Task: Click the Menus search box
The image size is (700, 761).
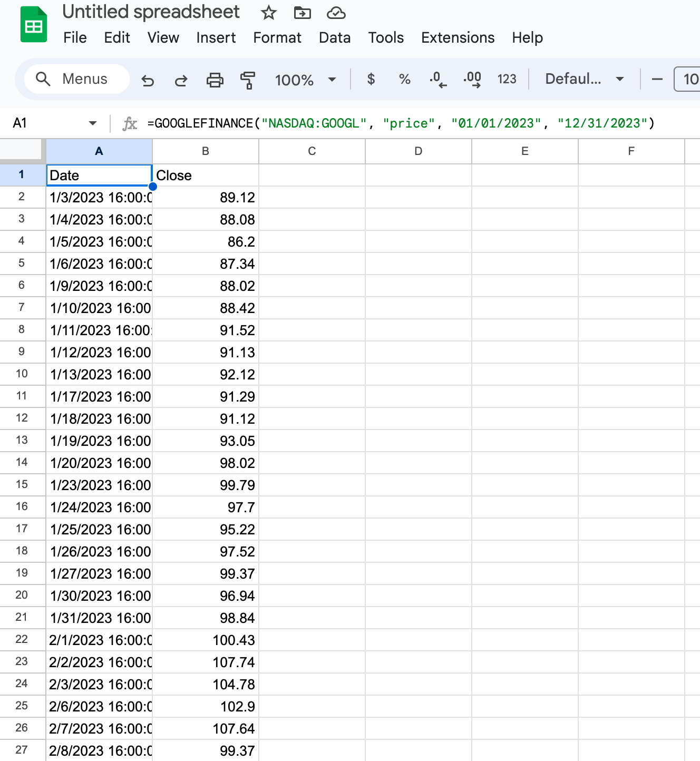Action: point(77,79)
